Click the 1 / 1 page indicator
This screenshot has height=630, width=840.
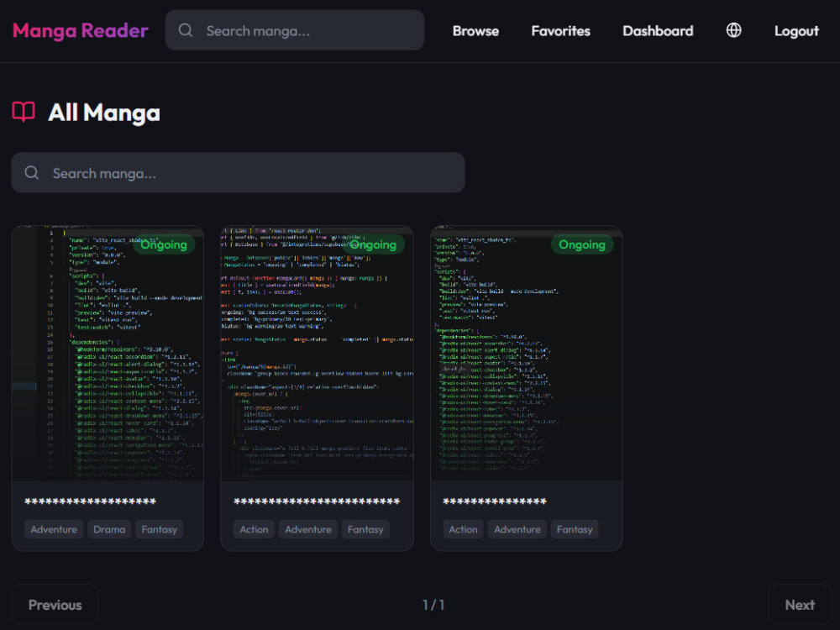[433, 605]
